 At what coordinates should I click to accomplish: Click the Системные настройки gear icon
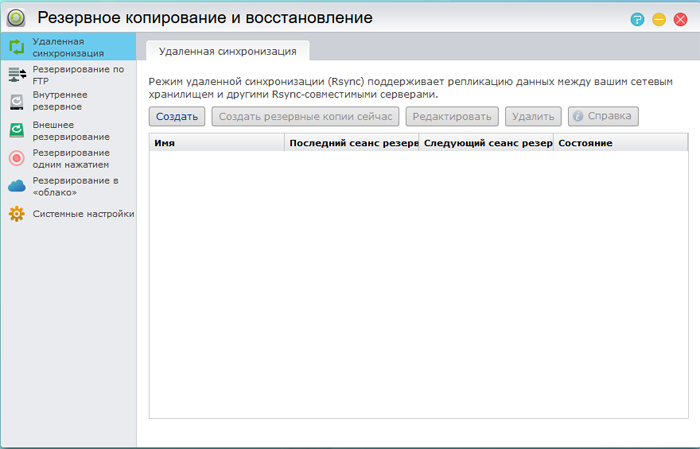pos(17,214)
